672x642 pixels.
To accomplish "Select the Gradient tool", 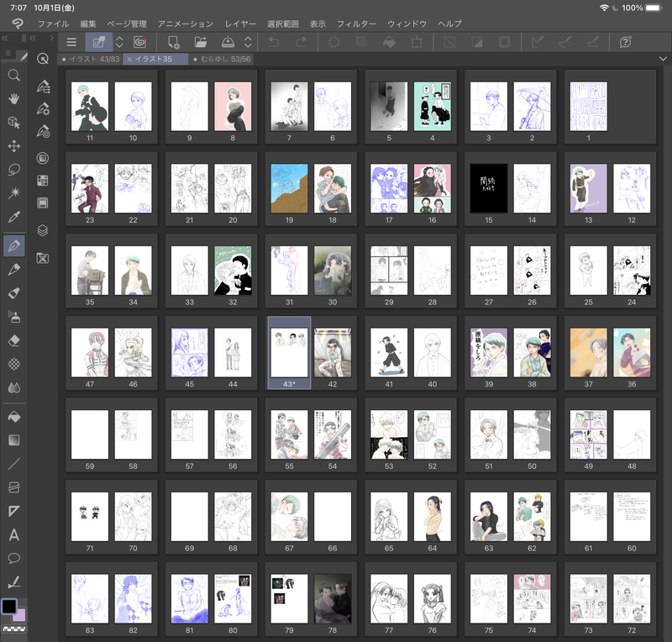I will [x=13, y=440].
